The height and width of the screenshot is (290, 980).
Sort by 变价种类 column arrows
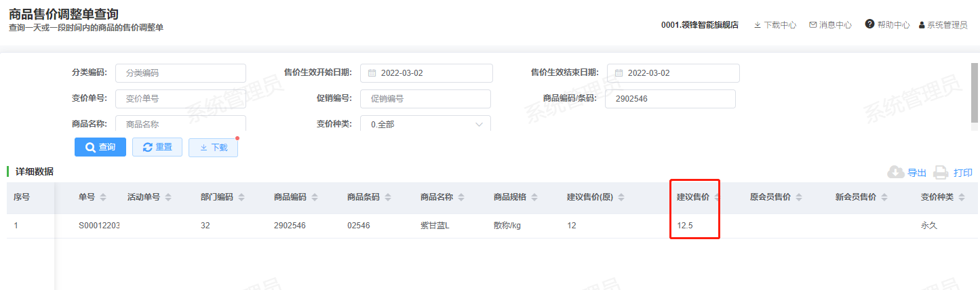(961, 197)
